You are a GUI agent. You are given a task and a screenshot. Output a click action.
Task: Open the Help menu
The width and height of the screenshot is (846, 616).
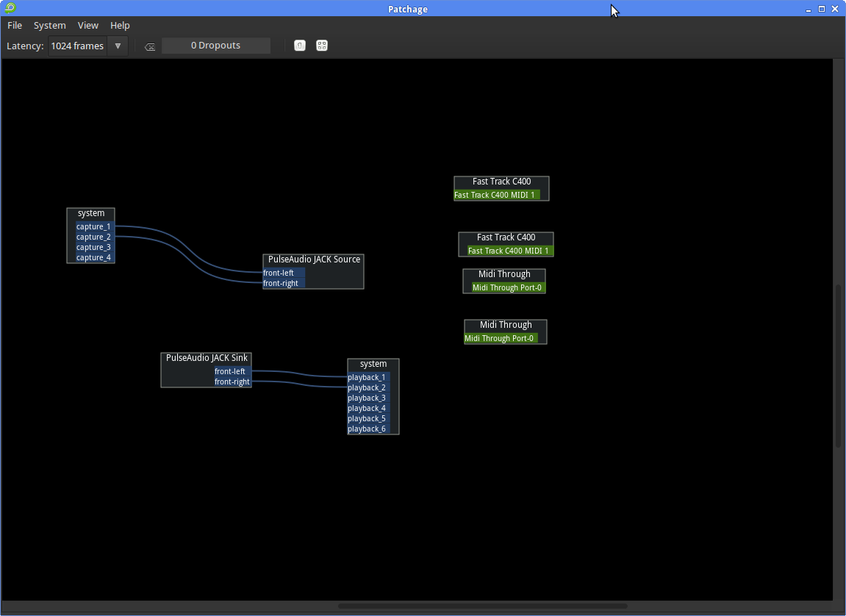click(x=120, y=25)
